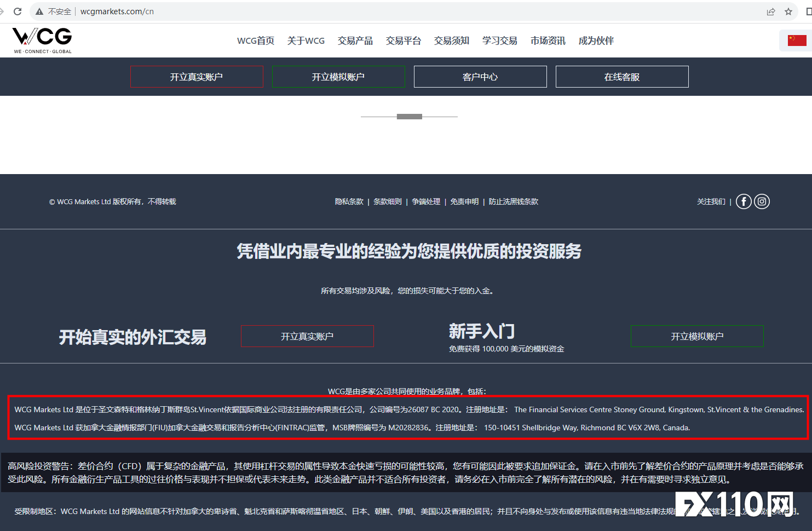Click footer 开立真实账户 button beside 开始真实的外汇交易
Screen dimensions: 812x531
[307, 336]
